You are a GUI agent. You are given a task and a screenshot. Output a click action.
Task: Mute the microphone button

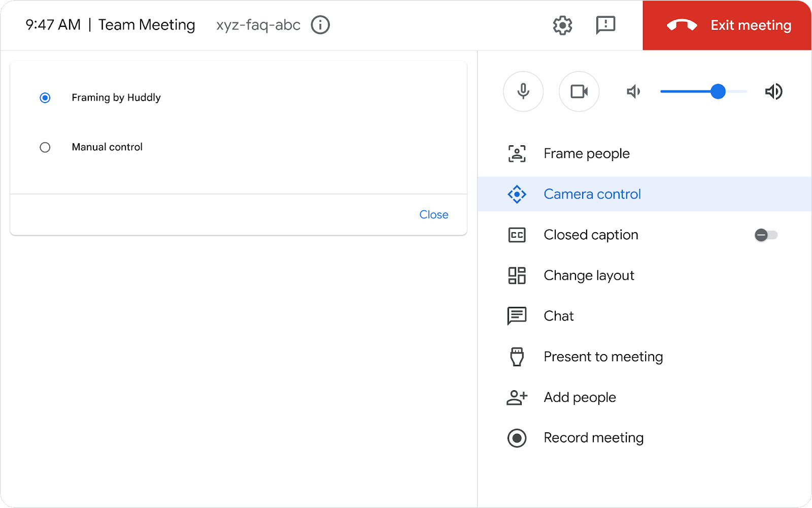click(x=523, y=91)
